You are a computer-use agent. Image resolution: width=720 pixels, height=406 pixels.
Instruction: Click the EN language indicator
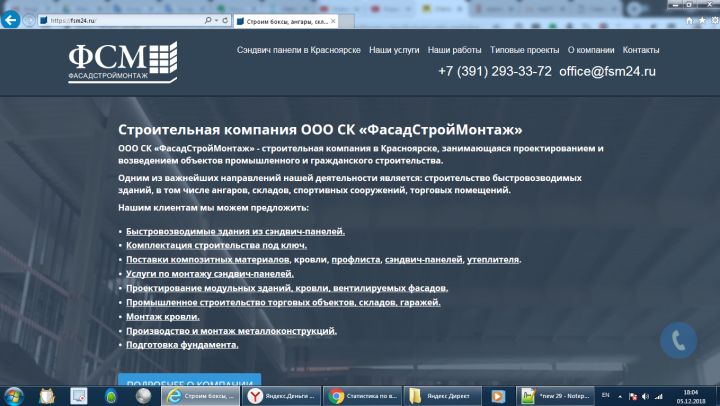coord(606,395)
